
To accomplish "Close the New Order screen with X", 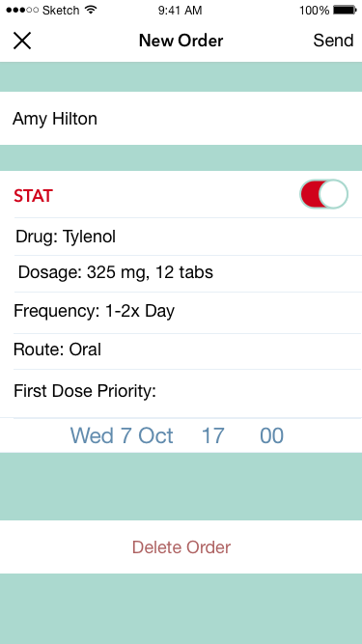I will coord(22,41).
